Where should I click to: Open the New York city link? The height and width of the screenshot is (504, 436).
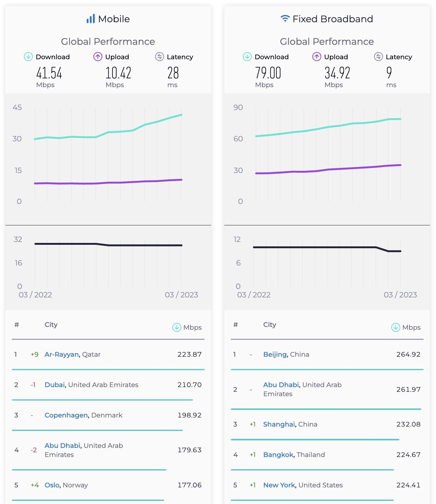(x=279, y=485)
